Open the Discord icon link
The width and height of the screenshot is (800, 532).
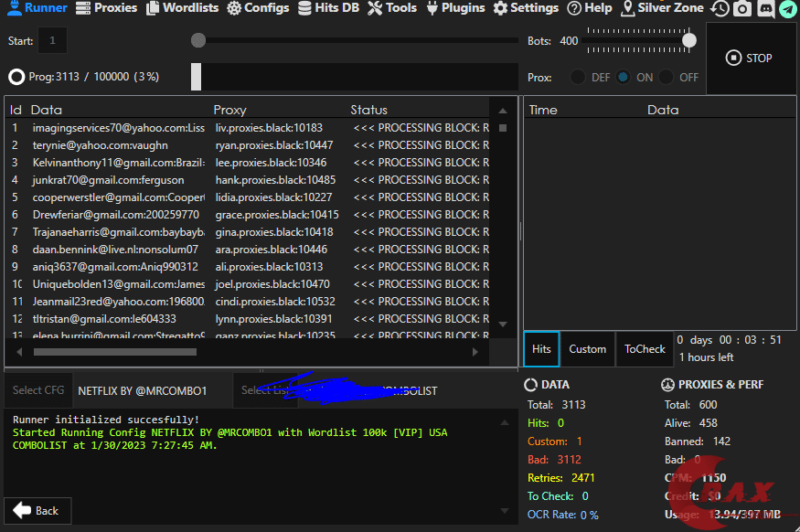click(x=765, y=9)
